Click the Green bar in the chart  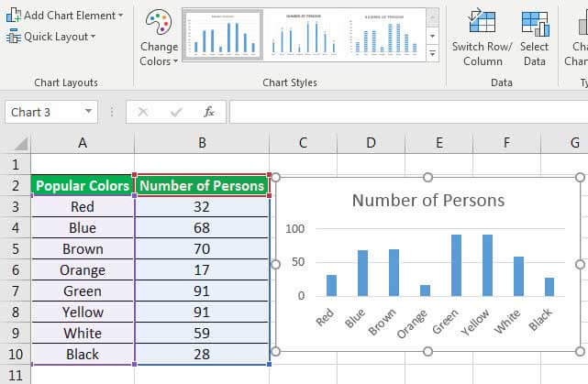456,265
